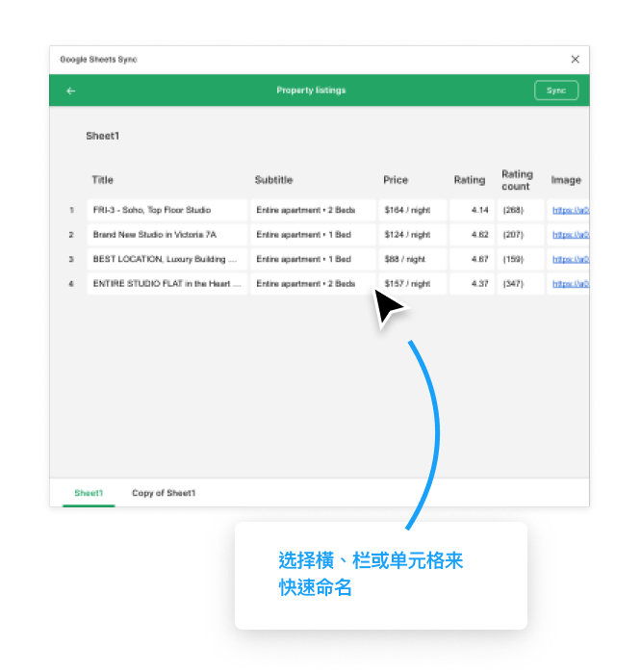Image resolution: width=641 pixels, height=672 pixels.
Task: Select the Rating count column header
Action: [517, 180]
